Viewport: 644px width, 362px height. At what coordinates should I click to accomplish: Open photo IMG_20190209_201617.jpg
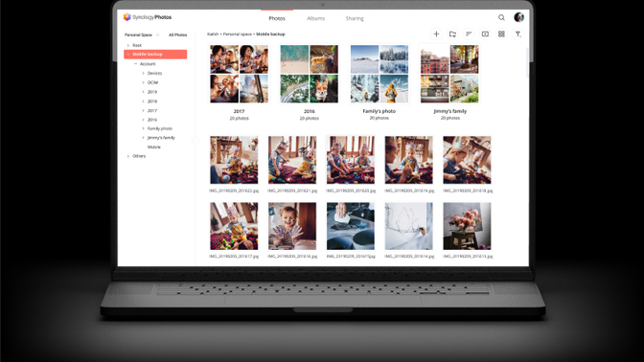point(234,226)
